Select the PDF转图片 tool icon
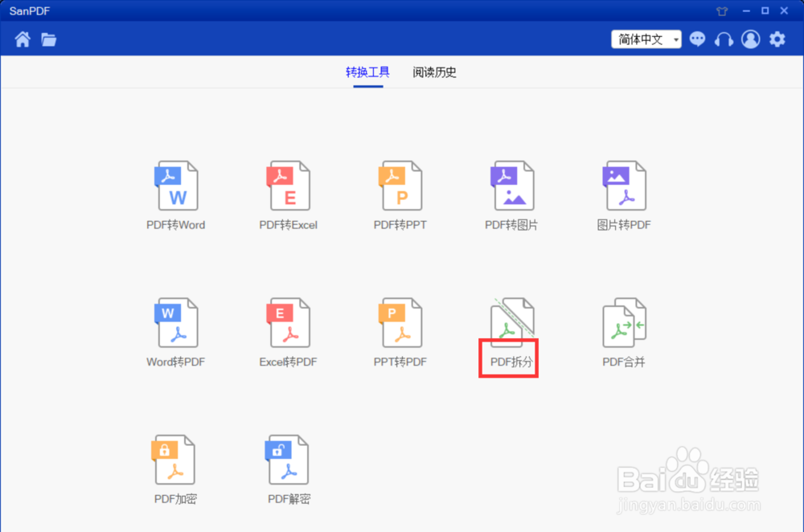The height and width of the screenshot is (532, 804). (511, 186)
